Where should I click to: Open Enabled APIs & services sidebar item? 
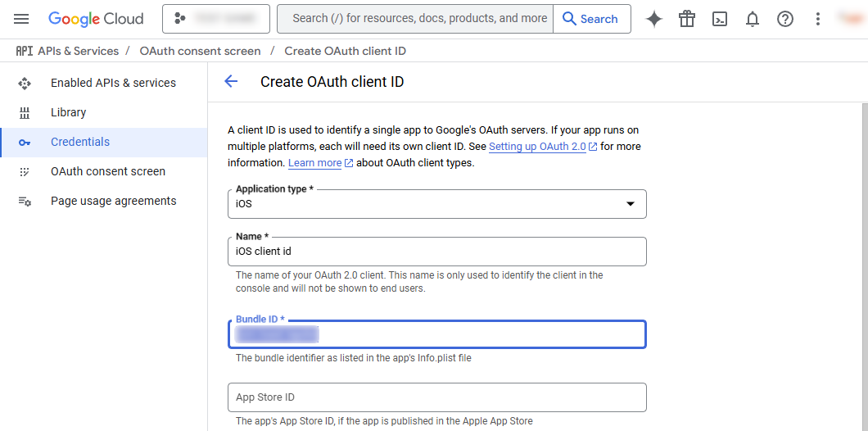[104, 83]
